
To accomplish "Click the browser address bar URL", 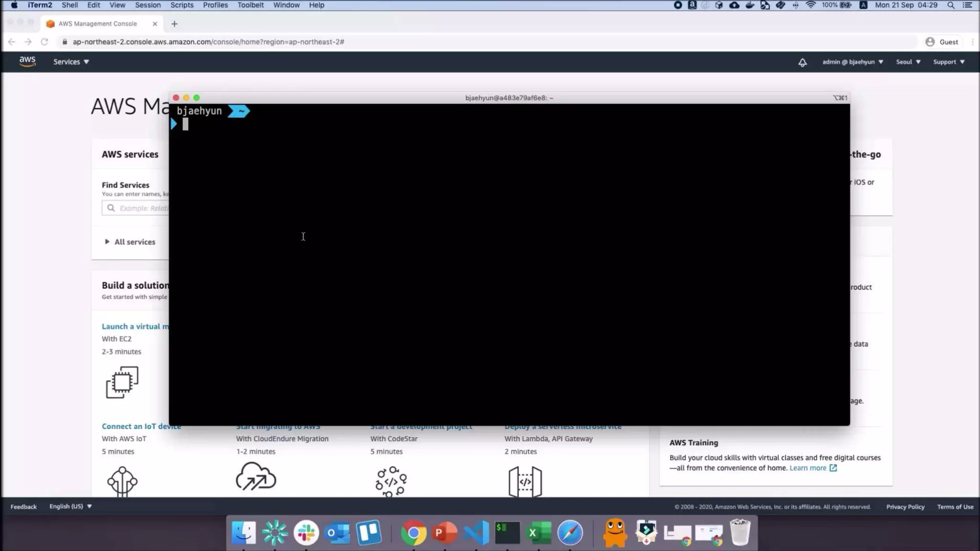I will 208,42.
